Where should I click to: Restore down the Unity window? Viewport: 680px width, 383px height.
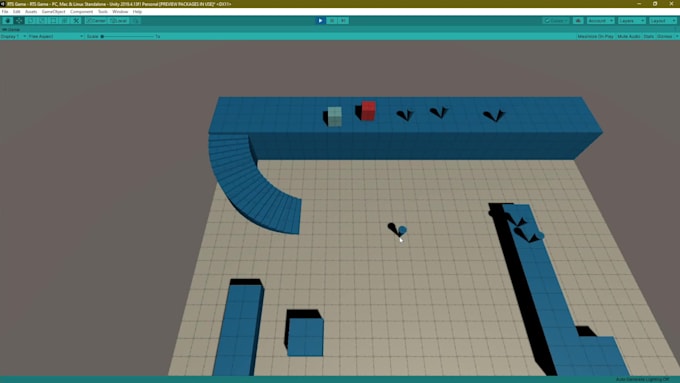tap(655, 4)
